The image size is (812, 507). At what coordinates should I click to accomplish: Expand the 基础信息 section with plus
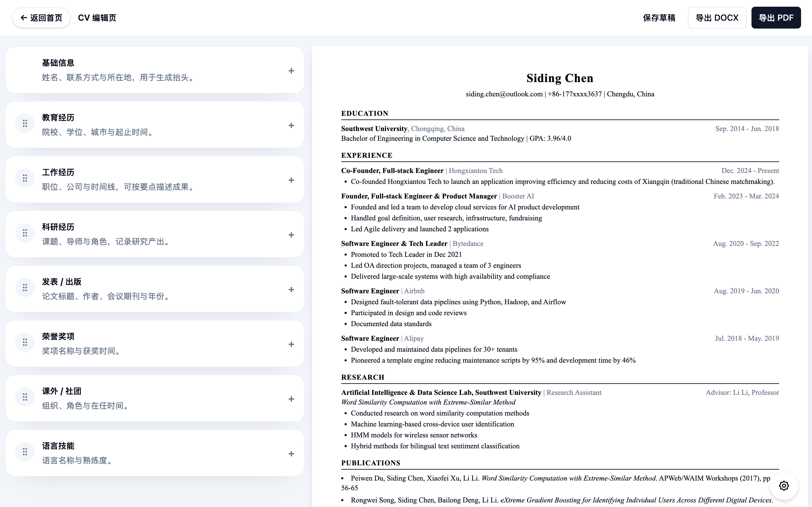(291, 71)
